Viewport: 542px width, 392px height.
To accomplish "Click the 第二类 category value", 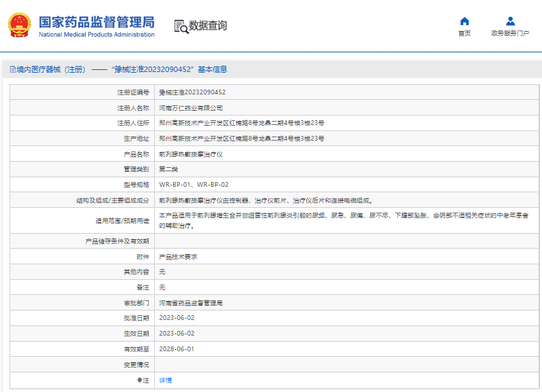I will pos(168,169).
